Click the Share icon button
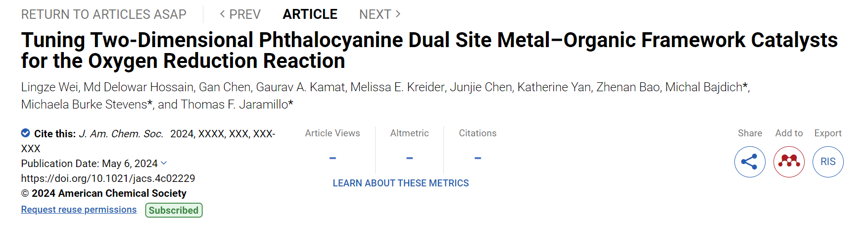Screen dimensions: 868x230 tap(750, 162)
